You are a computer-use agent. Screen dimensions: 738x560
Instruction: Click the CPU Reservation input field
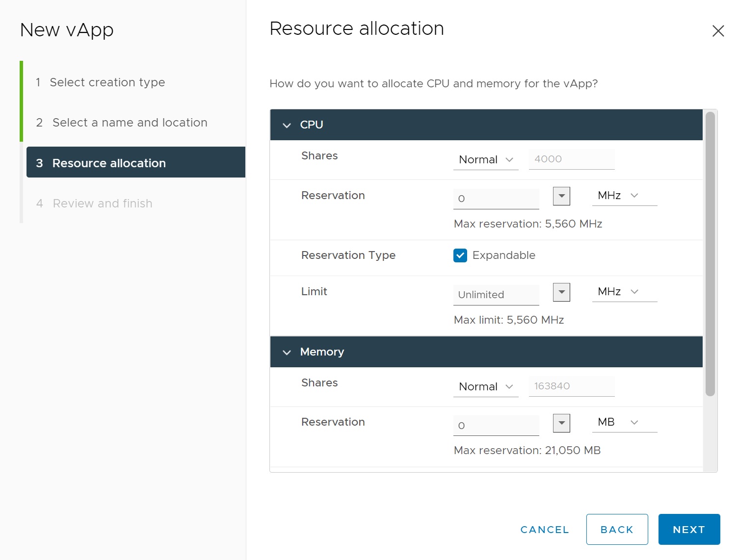496,199
